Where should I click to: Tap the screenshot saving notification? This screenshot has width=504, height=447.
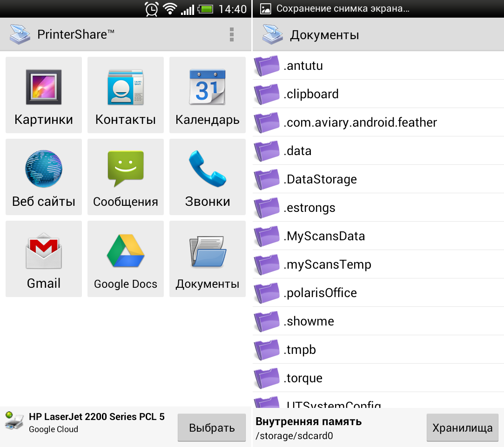pyautogui.click(x=342, y=8)
